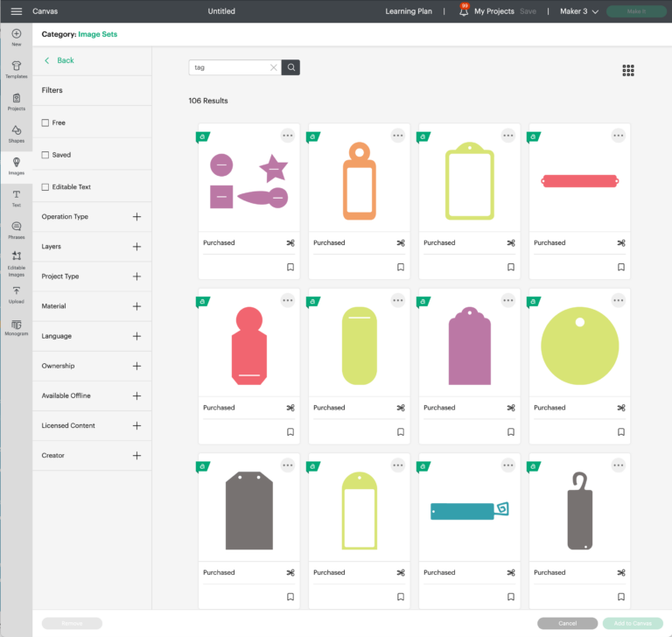Enable the Free filter checkbox
This screenshot has height=637, width=672.
click(45, 123)
